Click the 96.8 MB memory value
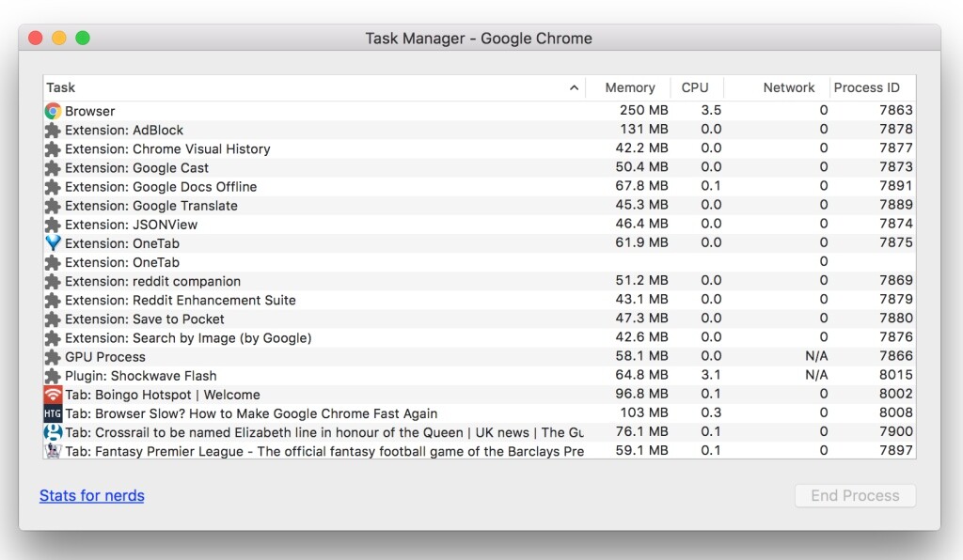Screen dimensions: 963x560 point(641,393)
